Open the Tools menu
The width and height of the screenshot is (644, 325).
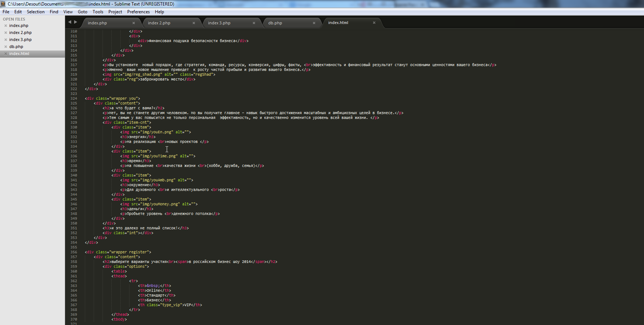98,12
